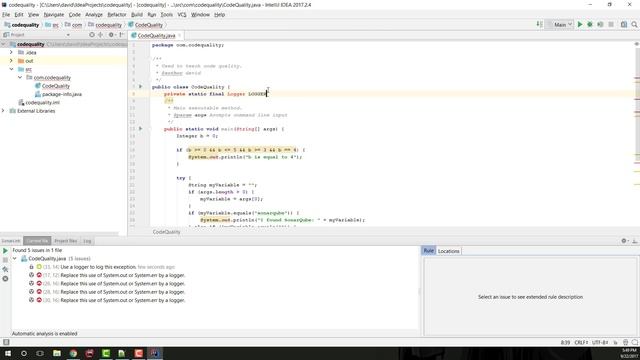The width and height of the screenshot is (640, 360).
Task: Open Search Everywhere magnifier icon
Action: click(x=634, y=24)
